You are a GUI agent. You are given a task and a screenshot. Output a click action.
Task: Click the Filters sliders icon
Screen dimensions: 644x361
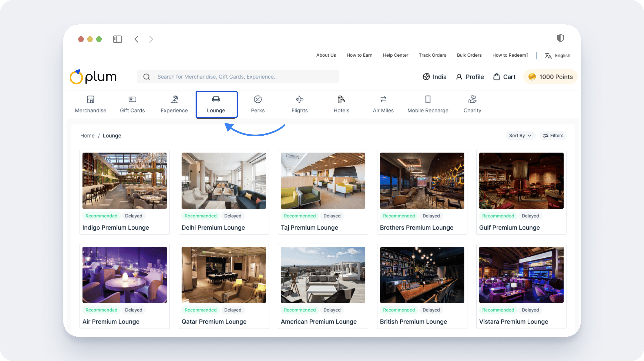point(546,136)
